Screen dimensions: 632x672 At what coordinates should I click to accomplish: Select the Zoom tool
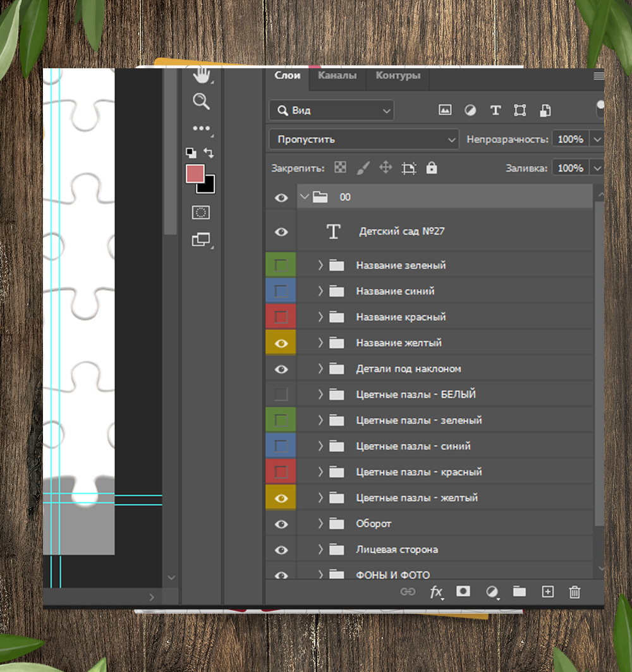pyautogui.click(x=201, y=101)
